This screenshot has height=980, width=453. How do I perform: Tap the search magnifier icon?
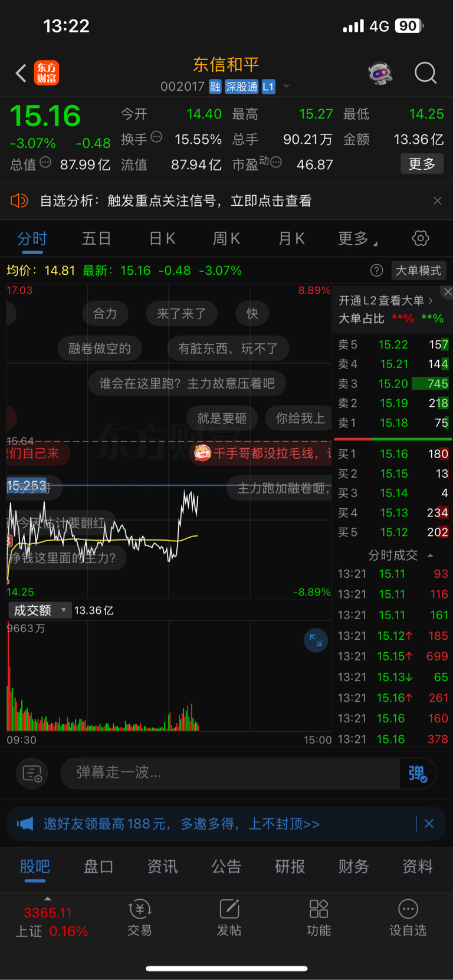[425, 73]
